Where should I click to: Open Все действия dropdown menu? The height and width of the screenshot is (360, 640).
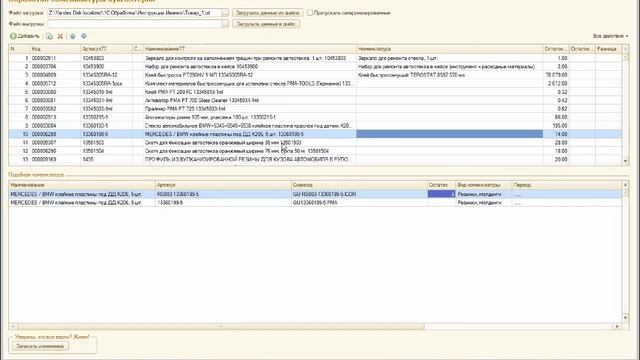pyautogui.click(x=611, y=36)
